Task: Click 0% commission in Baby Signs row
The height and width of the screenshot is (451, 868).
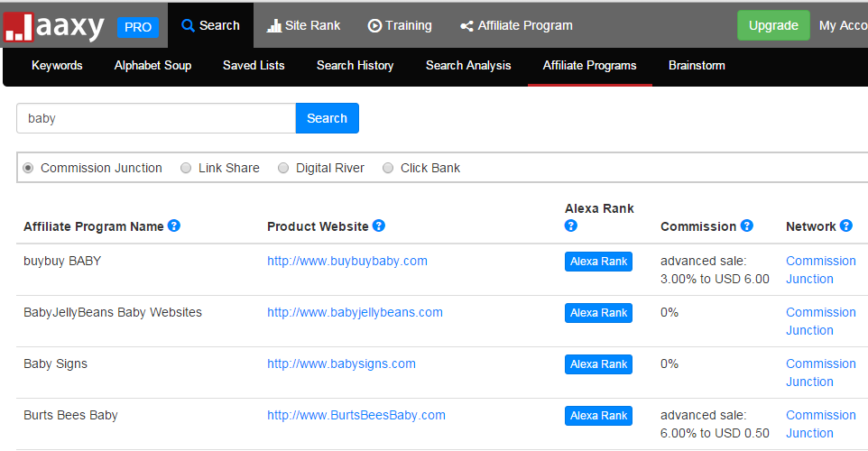Action: (x=669, y=364)
